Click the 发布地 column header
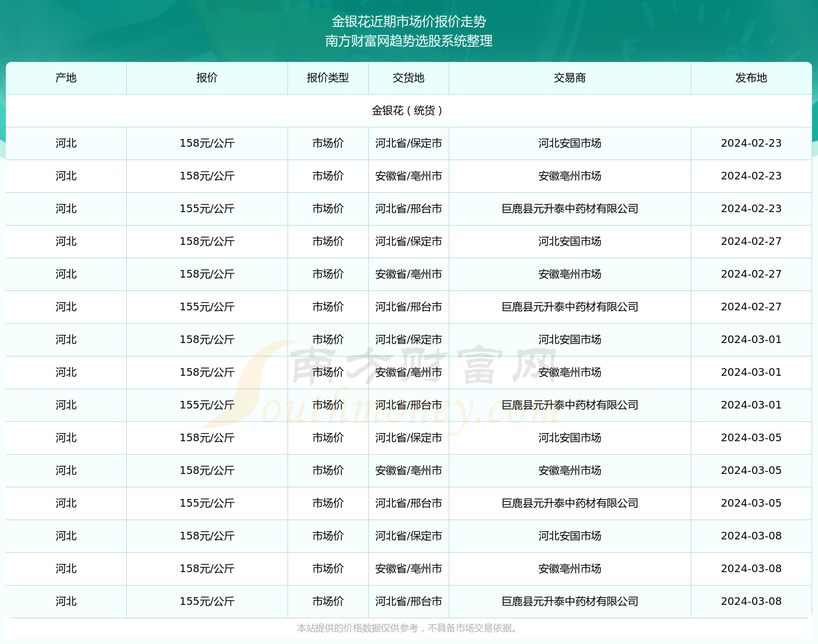Screen dimensions: 818x644 (751, 78)
